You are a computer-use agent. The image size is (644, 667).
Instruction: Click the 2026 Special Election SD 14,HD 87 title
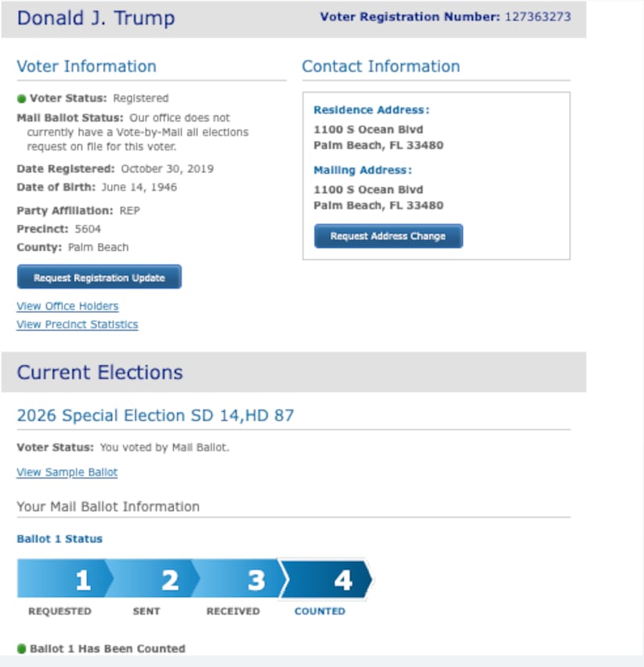[x=155, y=415]
